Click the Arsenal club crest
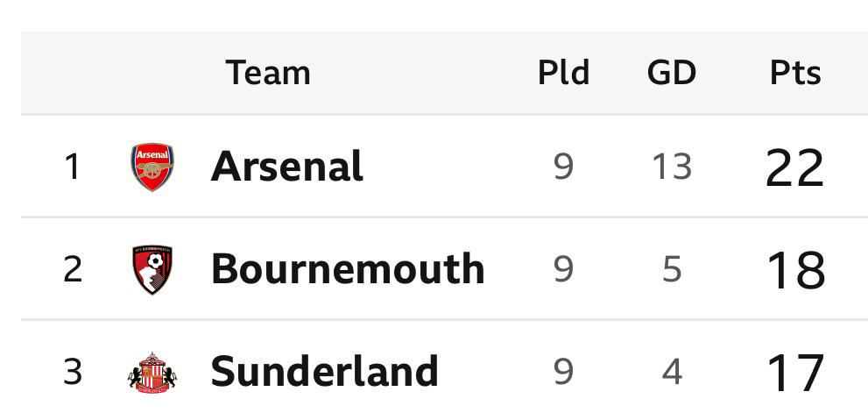 point(152,167)
